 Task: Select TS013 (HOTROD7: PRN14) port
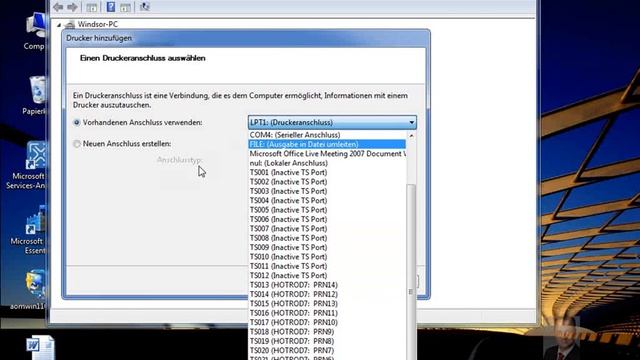(327, 285)
